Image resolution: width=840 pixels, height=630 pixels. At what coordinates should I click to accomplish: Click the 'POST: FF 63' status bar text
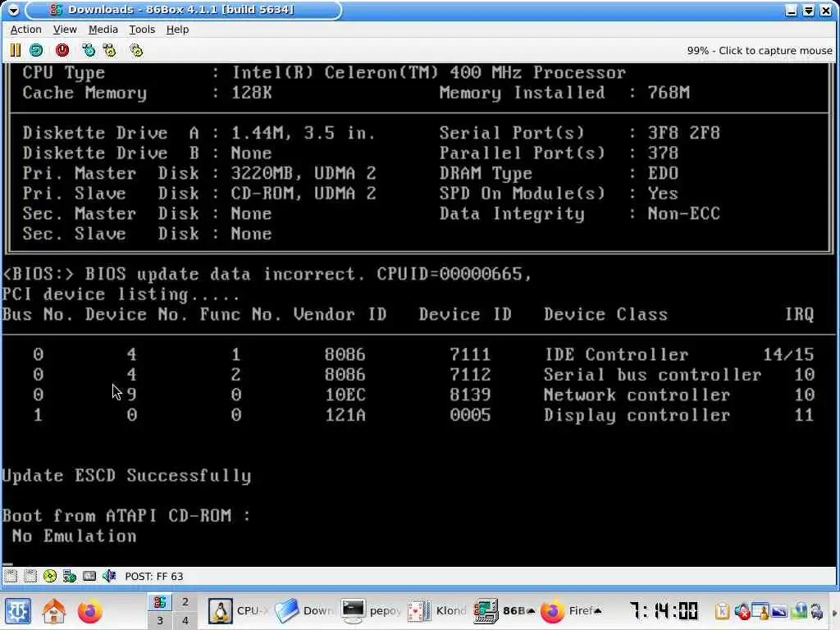pos(153,577)
